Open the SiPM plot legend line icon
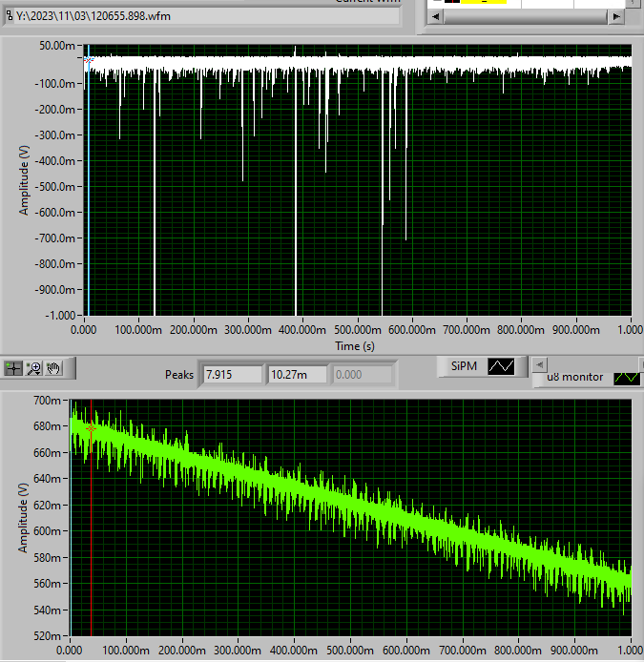Image resolution: width=644 pixels, height=662 pixels. [x=501, y=366]
